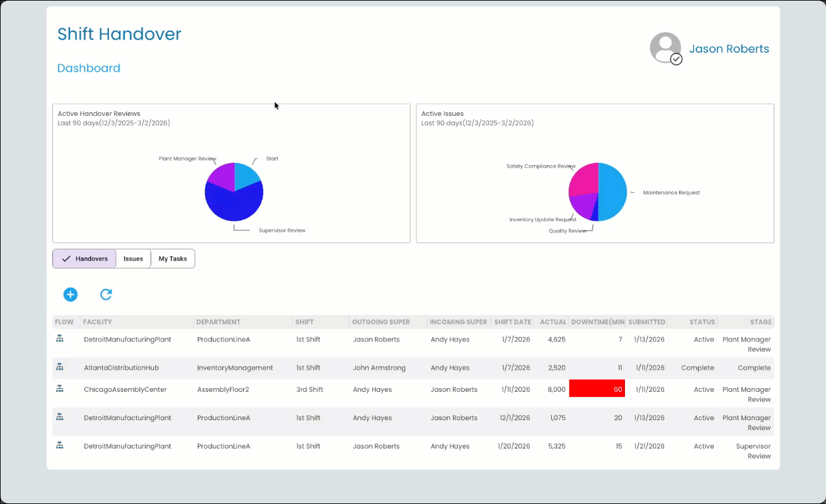The image size is (826, 504).
Task: Sort by the FACILITY column header
Action: 98,322
